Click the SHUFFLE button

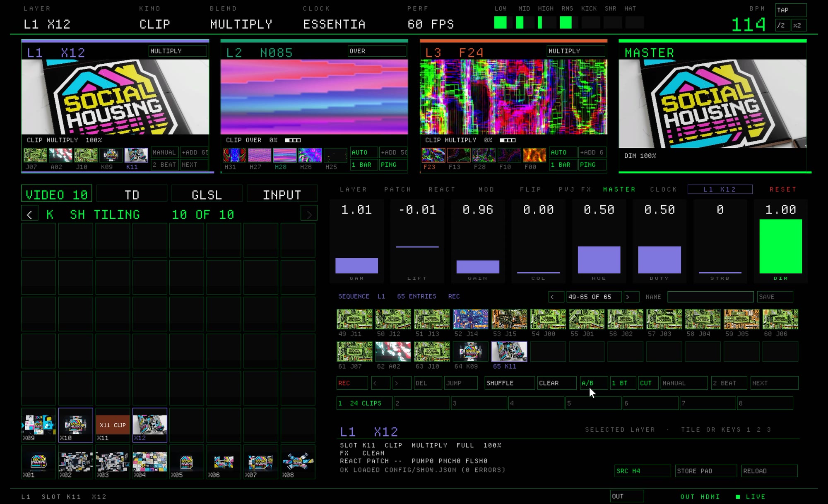[x=510, y=383]
